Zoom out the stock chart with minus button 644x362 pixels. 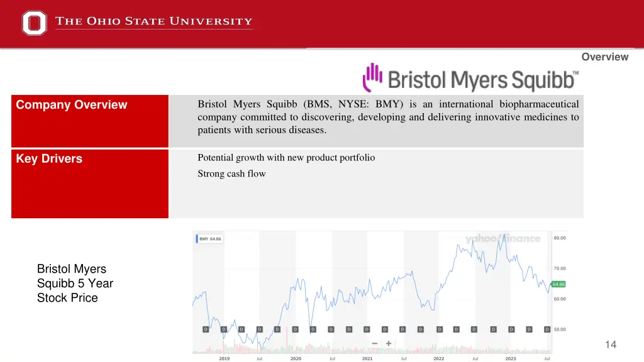pyautogui.click(x=375, y=344)
